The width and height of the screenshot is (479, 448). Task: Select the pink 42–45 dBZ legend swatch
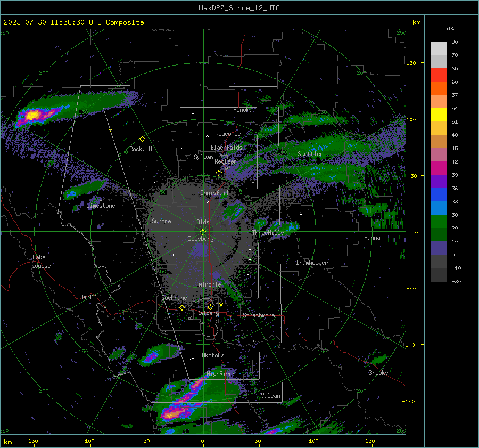click(439, 154)
